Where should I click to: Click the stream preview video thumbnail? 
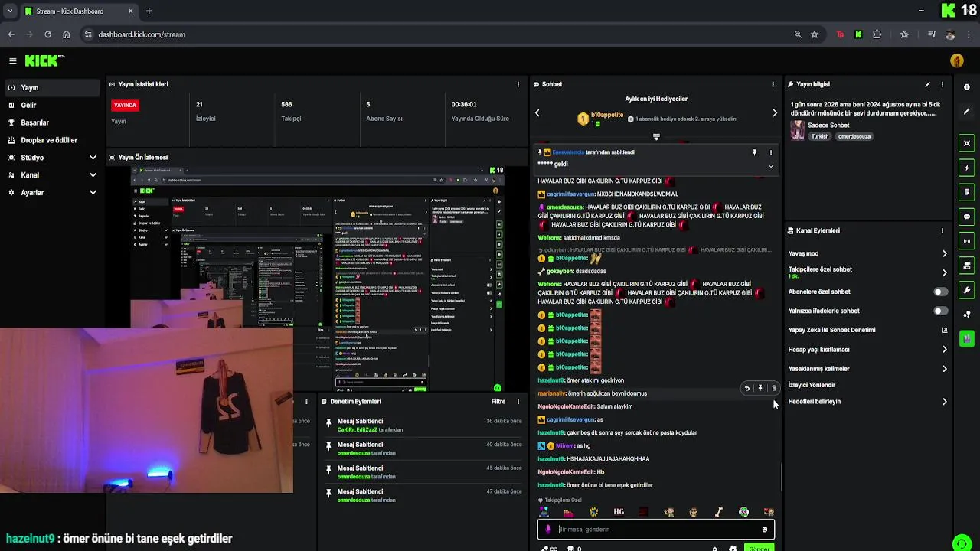[317, 280]
